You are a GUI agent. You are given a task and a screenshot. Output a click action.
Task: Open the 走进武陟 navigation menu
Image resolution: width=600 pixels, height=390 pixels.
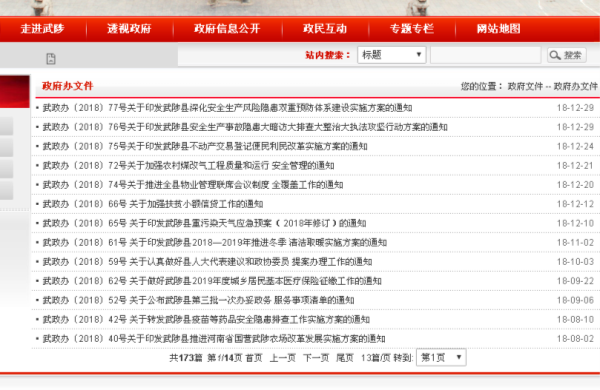tap(42, 29)
